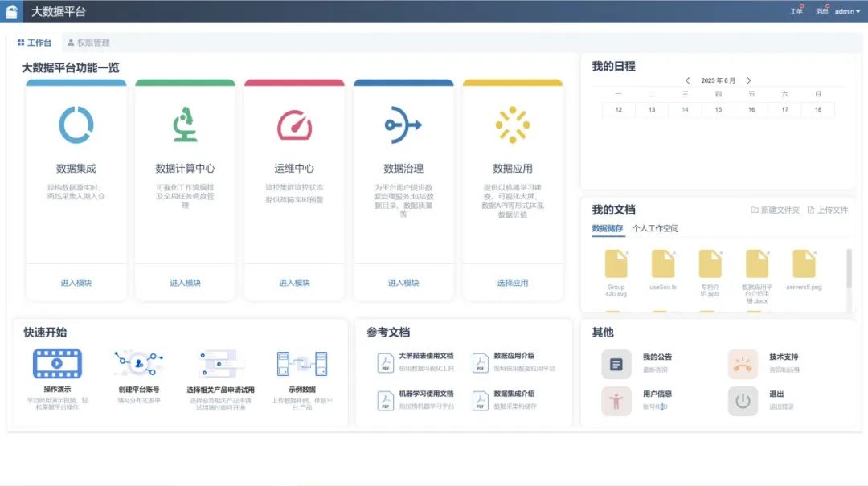Click the 数据集成介绍 title
This screenshot has width=868, height=486.
pyautogui.click(x=514, y=394)
